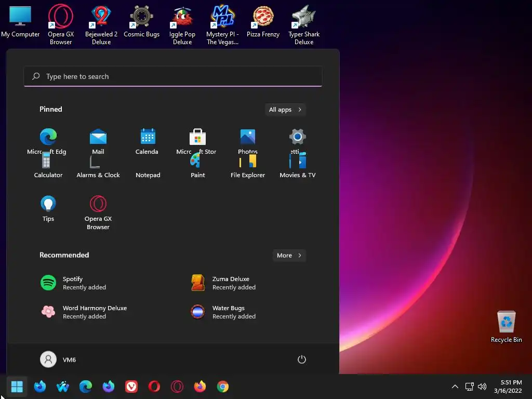Open the Tips lightbulb app
Image resolution: width=532 pixels, height=399 pixels.
pyautogui.click(x=48, y=208)
